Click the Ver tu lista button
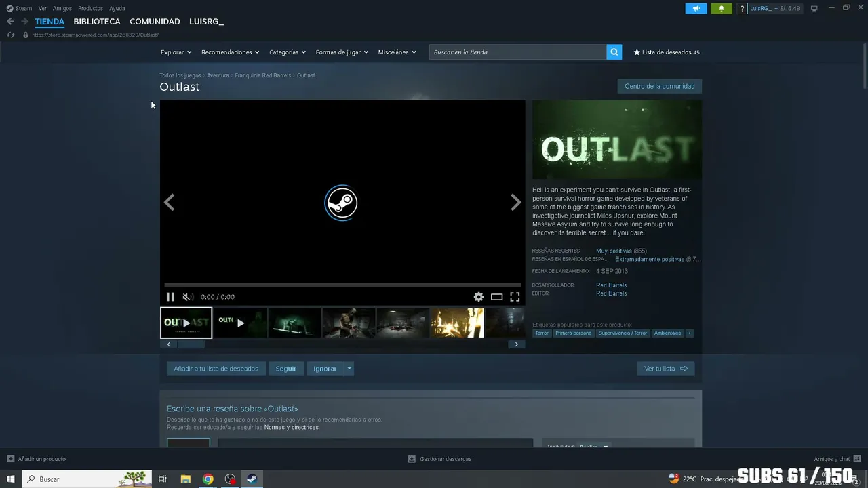This screenshot has height=488, width=868. click(666, 369)
